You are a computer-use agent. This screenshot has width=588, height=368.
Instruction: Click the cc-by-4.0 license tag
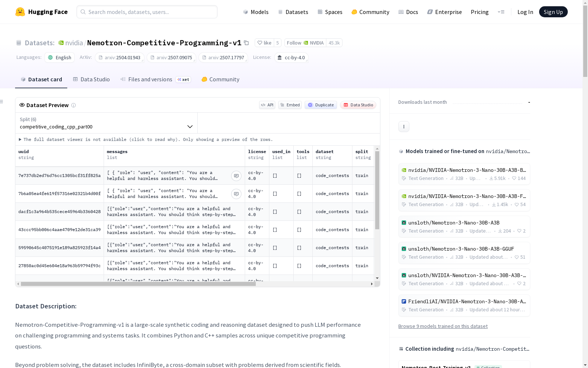pos(291,58)
